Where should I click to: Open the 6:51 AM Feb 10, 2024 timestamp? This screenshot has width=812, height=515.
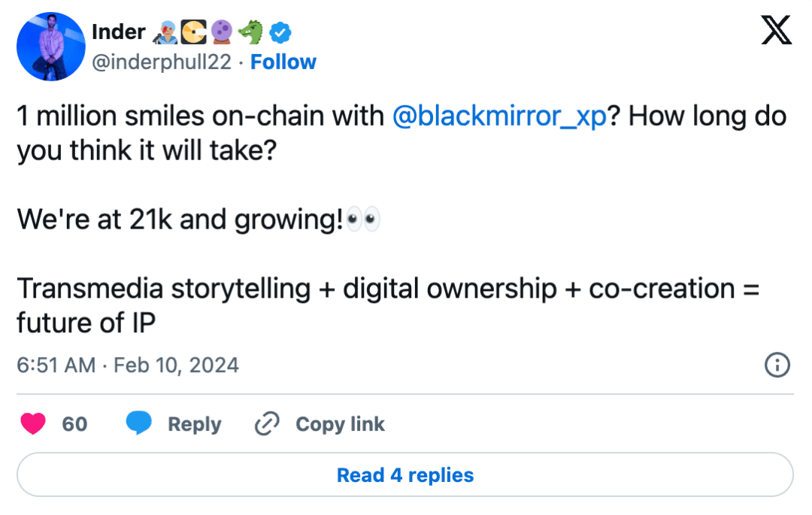128,365
